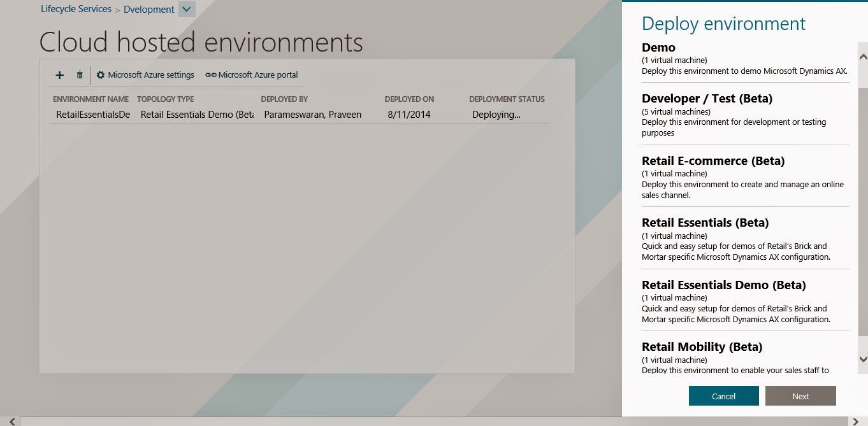Click the trash can delete icon
The image size is (868, 426).
pos(80,75)
